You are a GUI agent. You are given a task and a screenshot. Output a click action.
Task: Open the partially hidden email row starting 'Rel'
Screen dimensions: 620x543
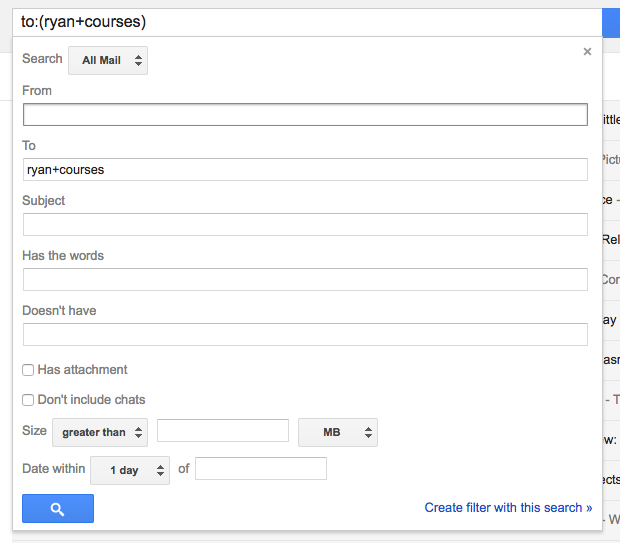(610, 240)
